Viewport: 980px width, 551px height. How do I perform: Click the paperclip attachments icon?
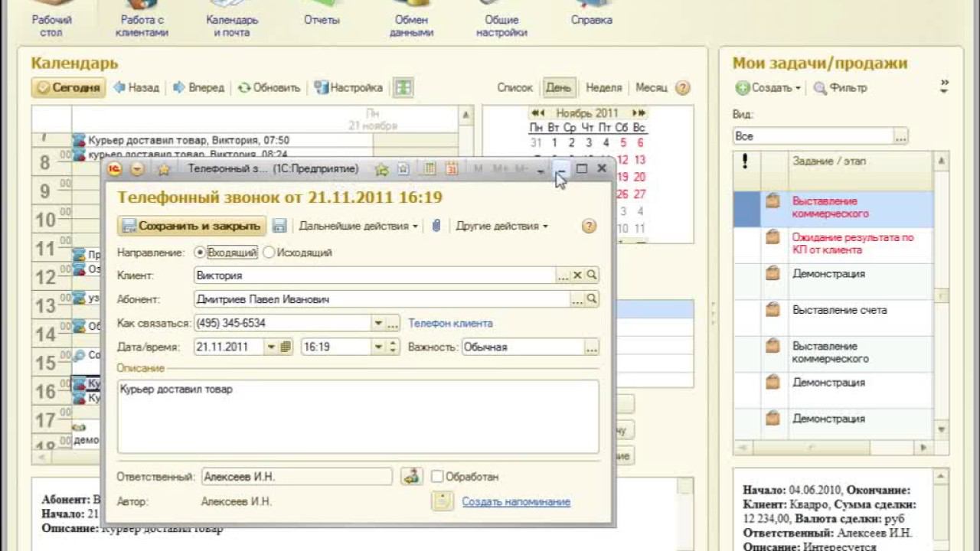[436, 226]
